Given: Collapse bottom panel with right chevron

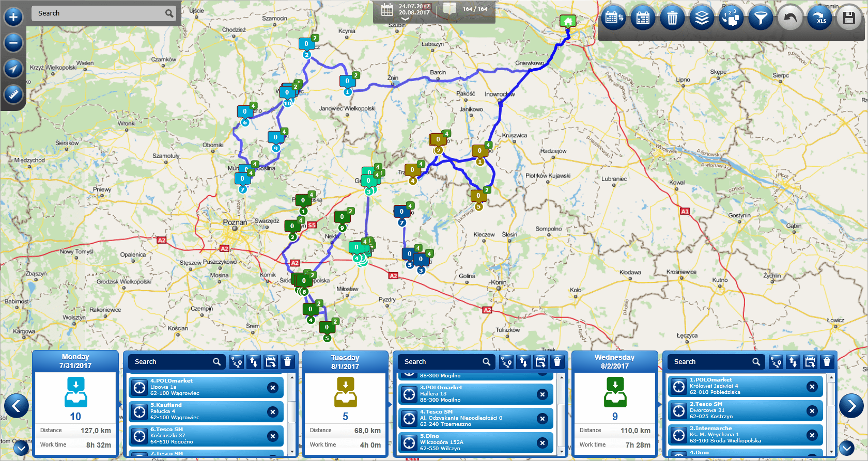Looking at the screenshot, I should [846, 448].
